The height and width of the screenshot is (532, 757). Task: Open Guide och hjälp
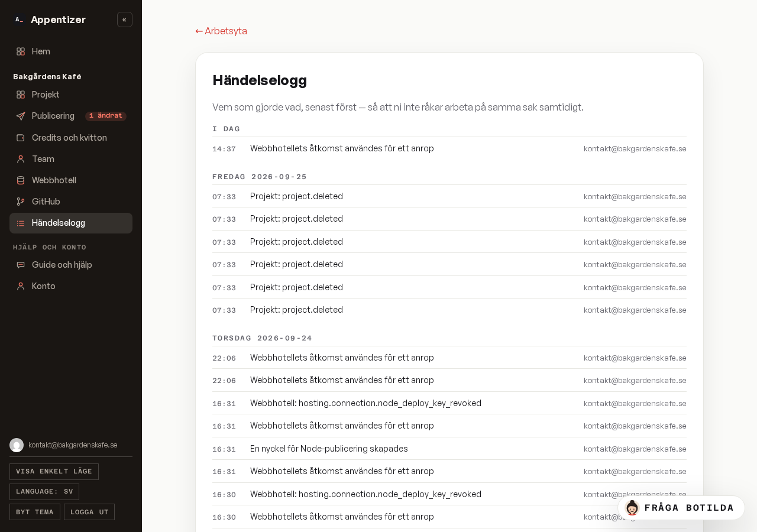(x=71, y=265)
